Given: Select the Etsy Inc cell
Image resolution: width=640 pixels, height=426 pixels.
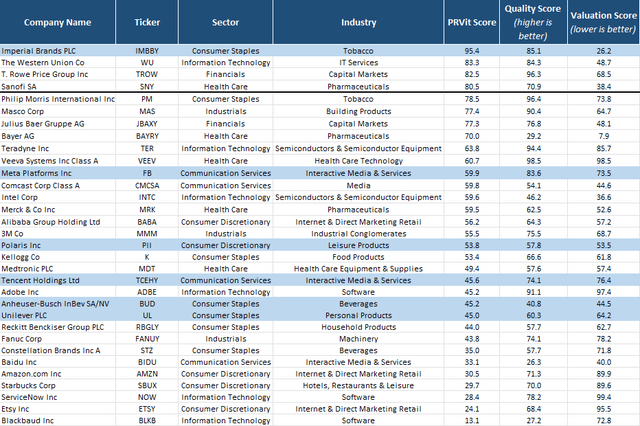Looking at the screenshot, I should [58, 409].
